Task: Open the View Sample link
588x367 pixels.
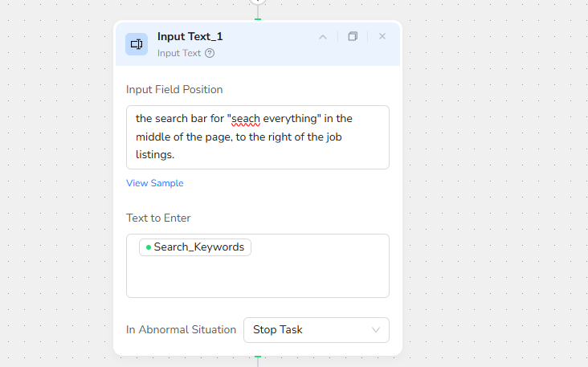Action: pyautogui.click(x=155, y=183)
